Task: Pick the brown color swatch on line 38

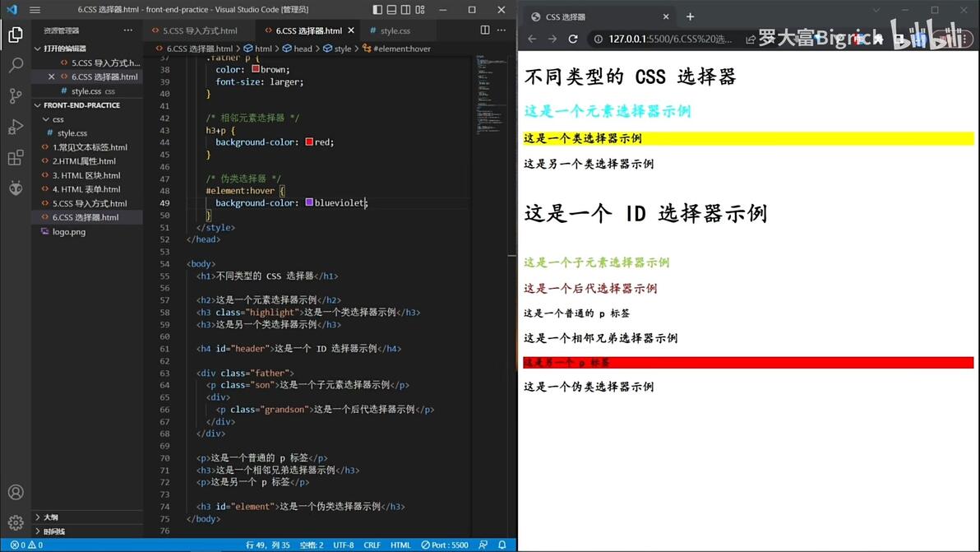Action: tap(256, 69)
